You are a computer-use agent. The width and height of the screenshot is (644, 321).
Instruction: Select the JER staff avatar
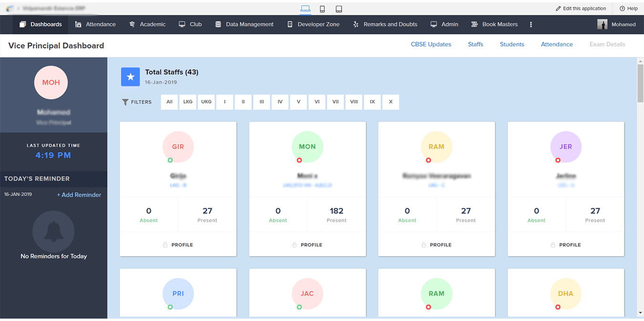tap(566, 147)
